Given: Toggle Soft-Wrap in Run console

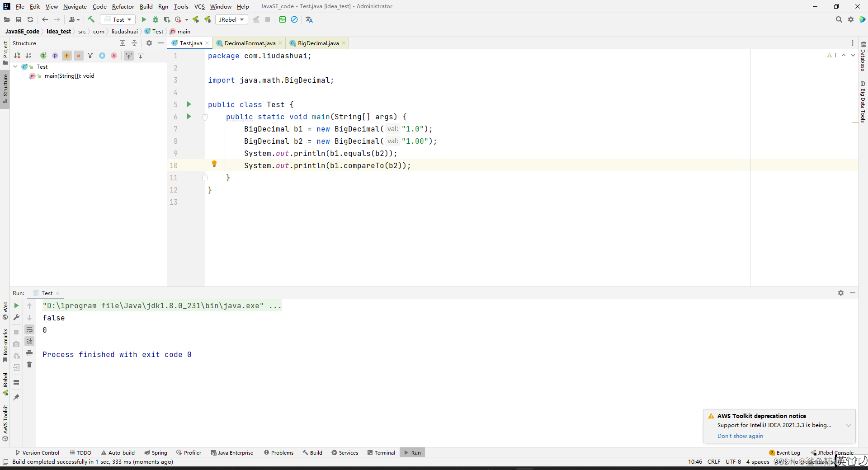Looking at the screenshot, I should pyautogui.click(x=29, y=329).
